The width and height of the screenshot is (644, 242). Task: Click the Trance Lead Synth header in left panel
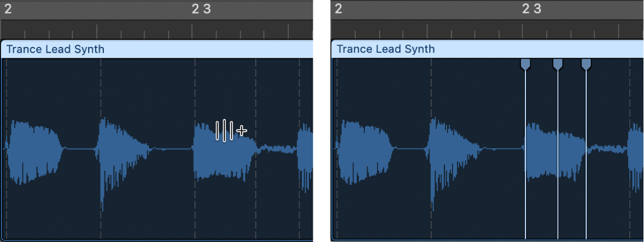coord(55,49)
